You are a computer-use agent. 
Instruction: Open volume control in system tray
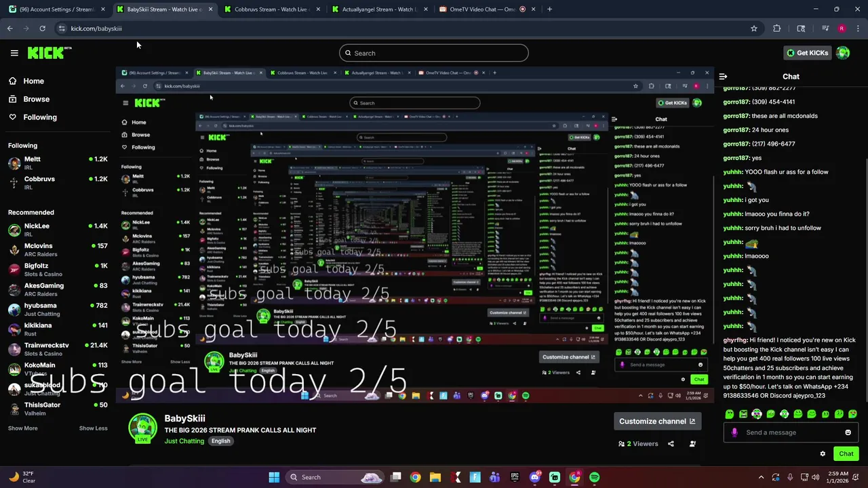pyautogui.click(x=816, y=477)
